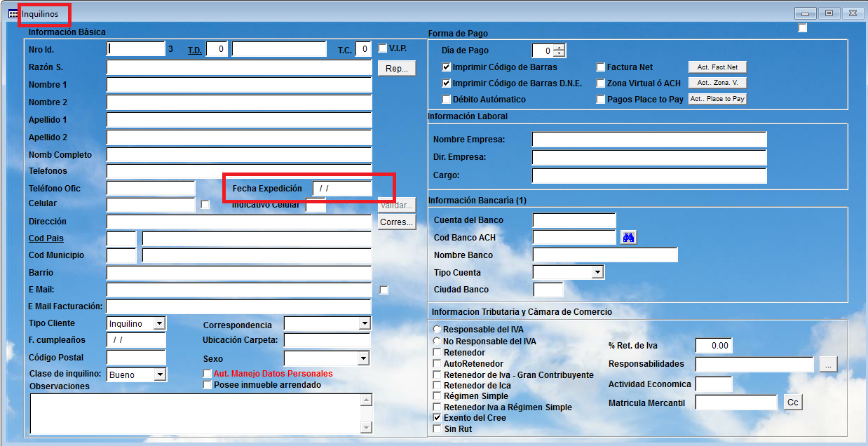Expand the Correspondencia dropdown
This screenshot has width=868, height=446.
pyautogui.click(x=364, y=323)
